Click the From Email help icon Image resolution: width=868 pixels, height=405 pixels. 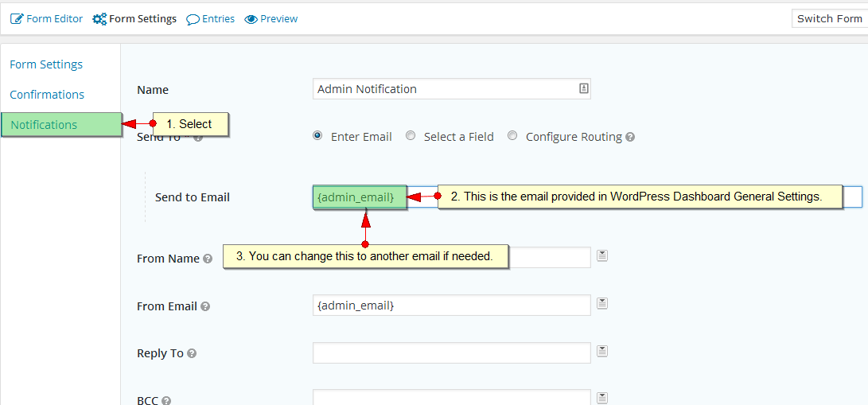[x=205, y=306]
